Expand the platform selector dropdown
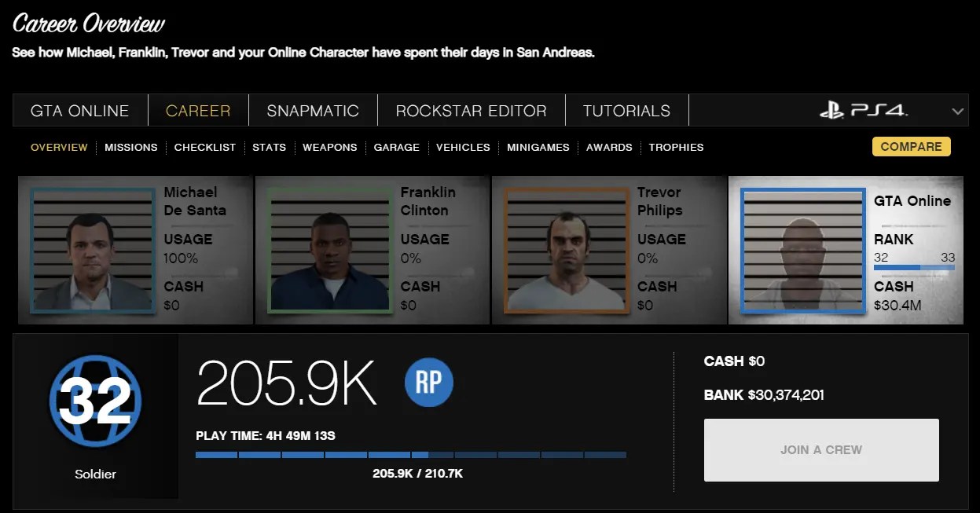980x513 pixels. [959, 110]
